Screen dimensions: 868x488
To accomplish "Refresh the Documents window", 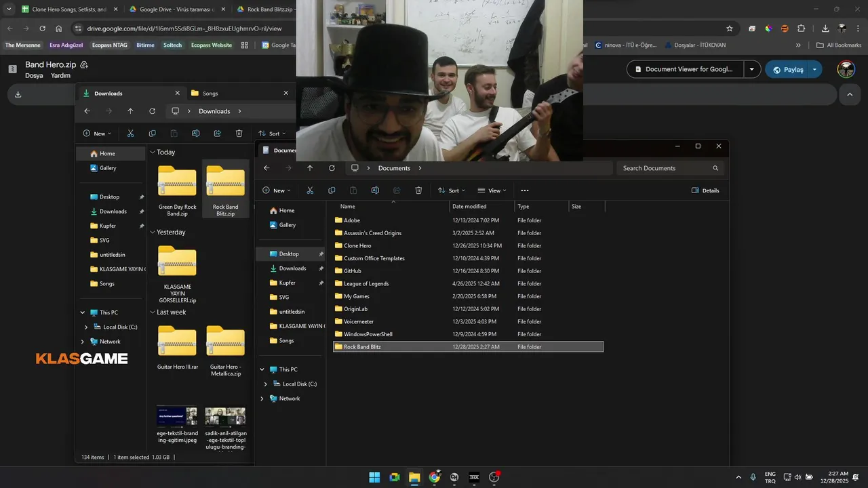I will pyautogui.click(x=332, y=168).
